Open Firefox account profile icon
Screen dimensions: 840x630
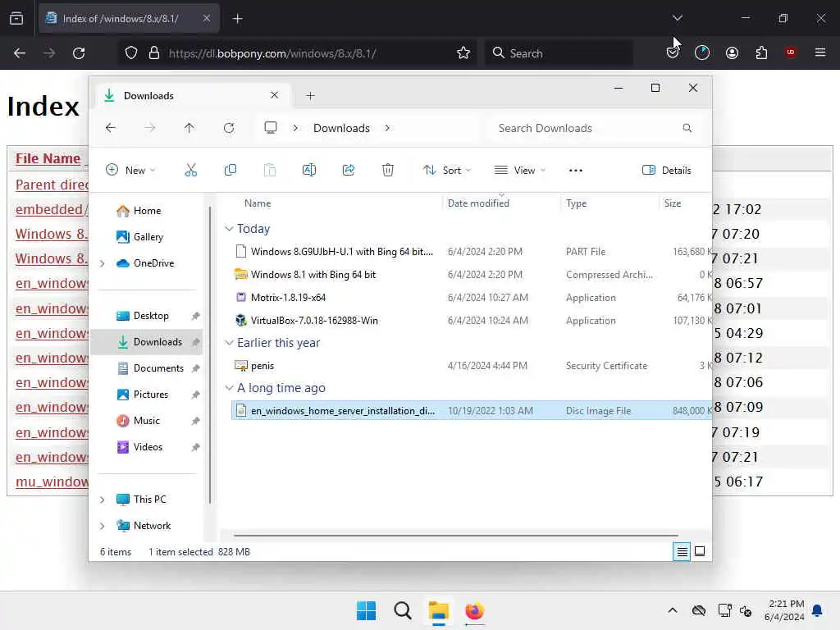tap(732, 52)
